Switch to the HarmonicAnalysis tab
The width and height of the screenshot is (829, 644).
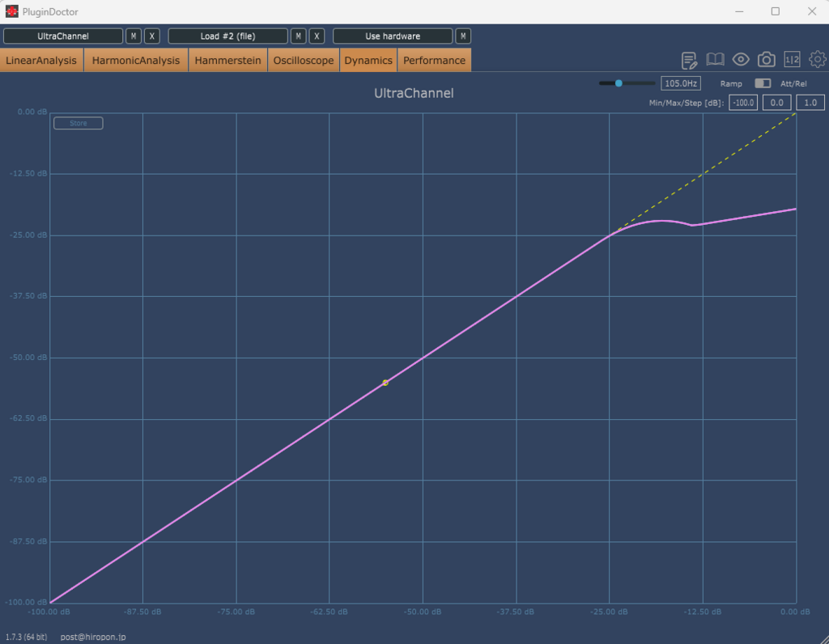(136, 60)
